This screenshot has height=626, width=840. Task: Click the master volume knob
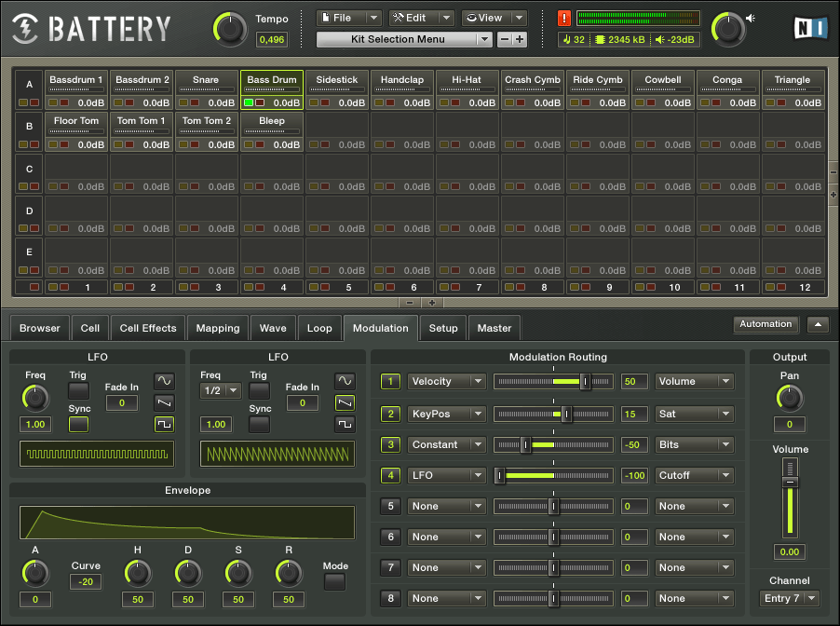coord(727,29)
